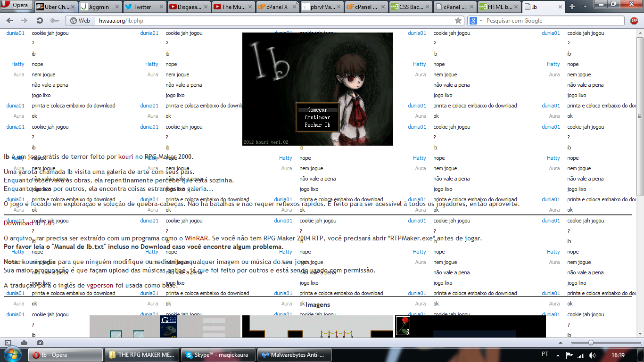This screenshot has width=644, height=362.
Task: Click the PT language indicator
Action: pos(545,354)
